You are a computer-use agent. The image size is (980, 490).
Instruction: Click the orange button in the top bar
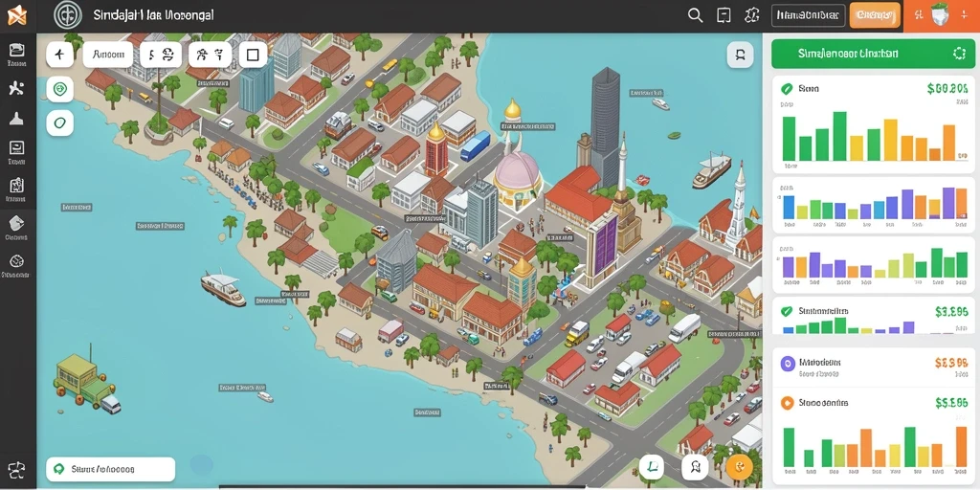click(x=875, y=15)
